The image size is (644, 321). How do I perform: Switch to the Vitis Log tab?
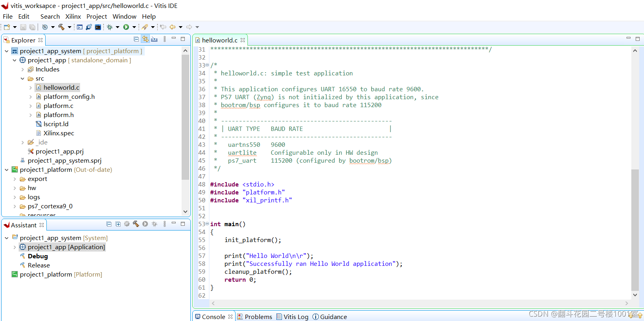(x=292, y=317)
